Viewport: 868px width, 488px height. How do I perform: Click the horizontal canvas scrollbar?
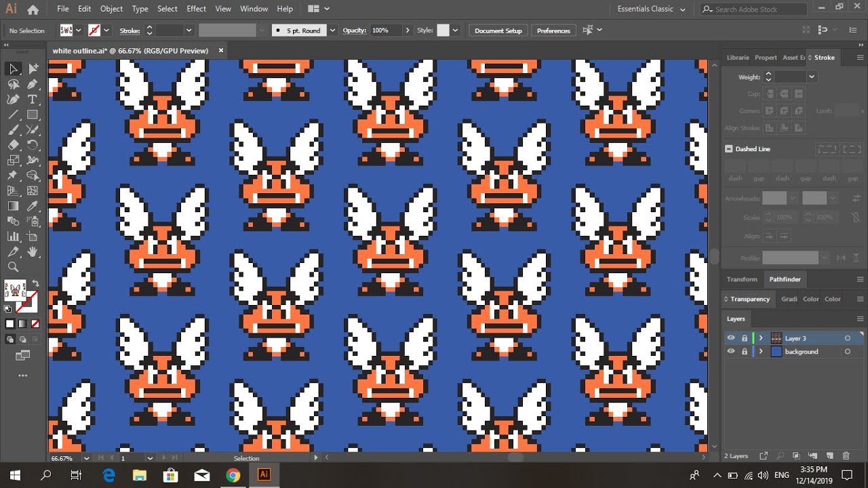(515, 458)
